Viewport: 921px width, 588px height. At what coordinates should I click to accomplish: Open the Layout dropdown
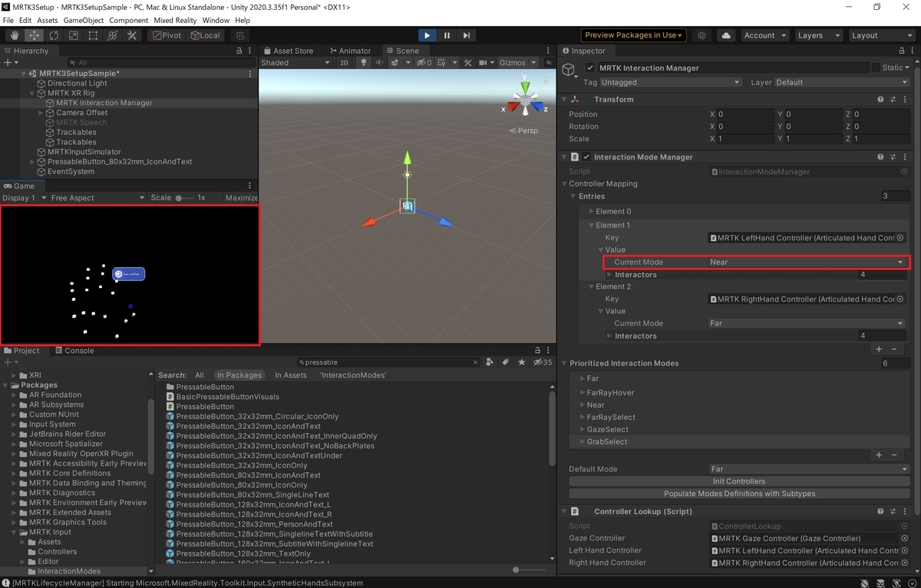tap(880, 35)
